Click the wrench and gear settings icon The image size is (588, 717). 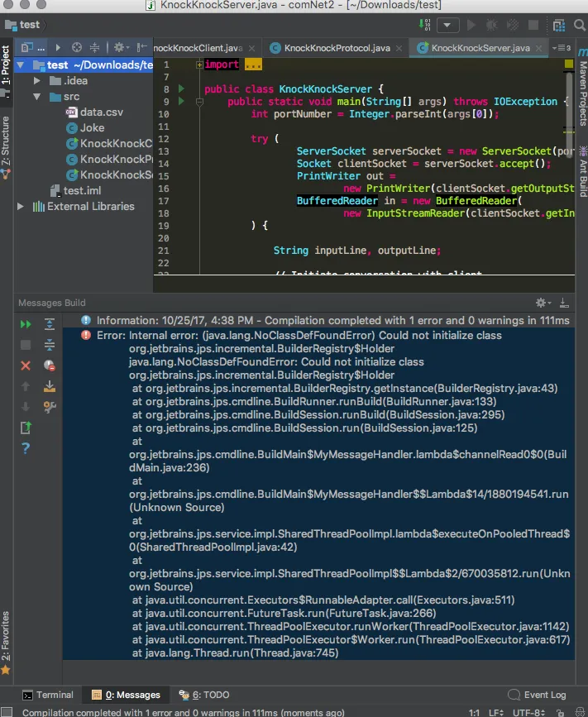(50, 407)
